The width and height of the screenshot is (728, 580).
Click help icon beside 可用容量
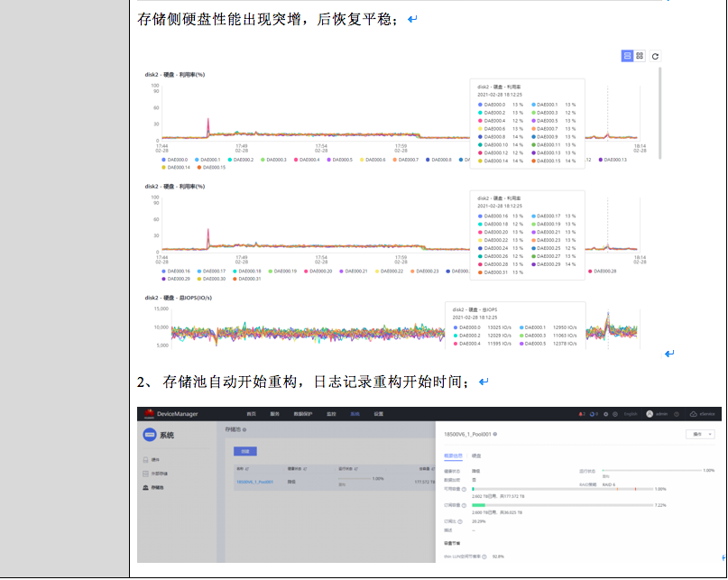point(464,489)
